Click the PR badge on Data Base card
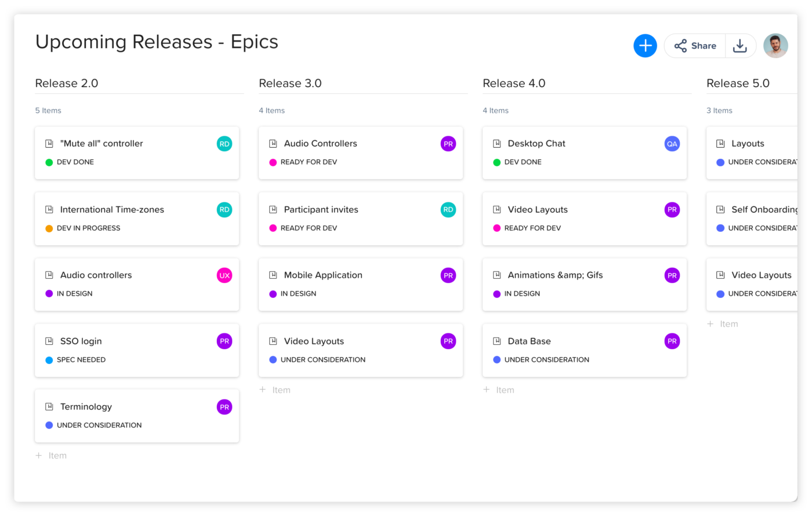This screenshot has height=516, width=812. 672,341
